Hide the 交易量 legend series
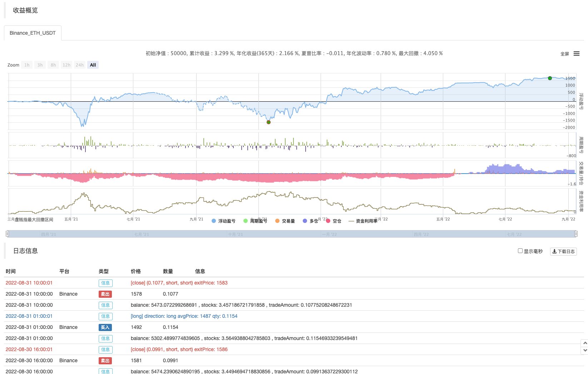 click(x=285, y=221)
